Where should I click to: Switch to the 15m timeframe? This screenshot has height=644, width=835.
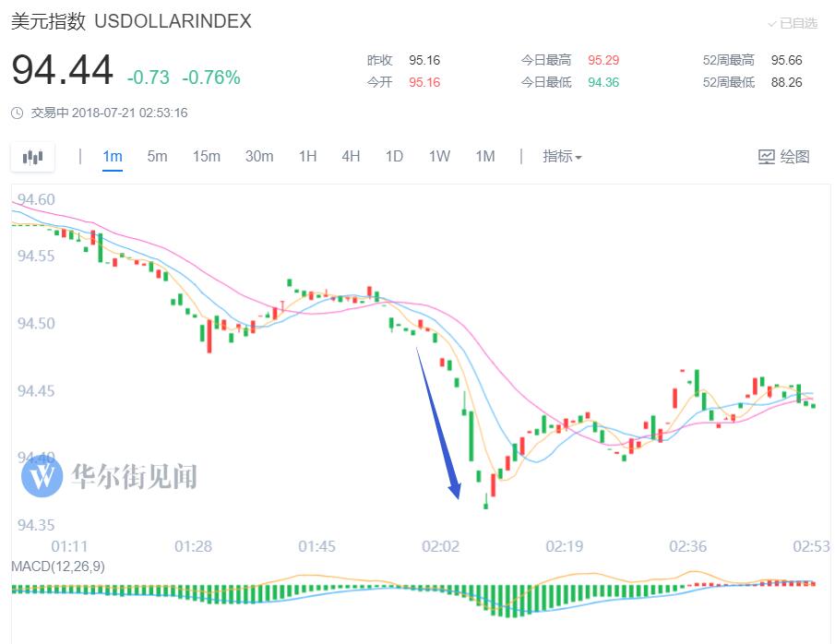coord(207,156)
